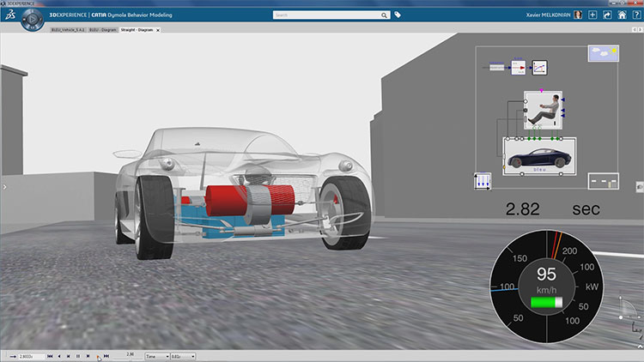Select the world gravity arrows block
This screenshot has width=644, height=362.
coord(483,181)
